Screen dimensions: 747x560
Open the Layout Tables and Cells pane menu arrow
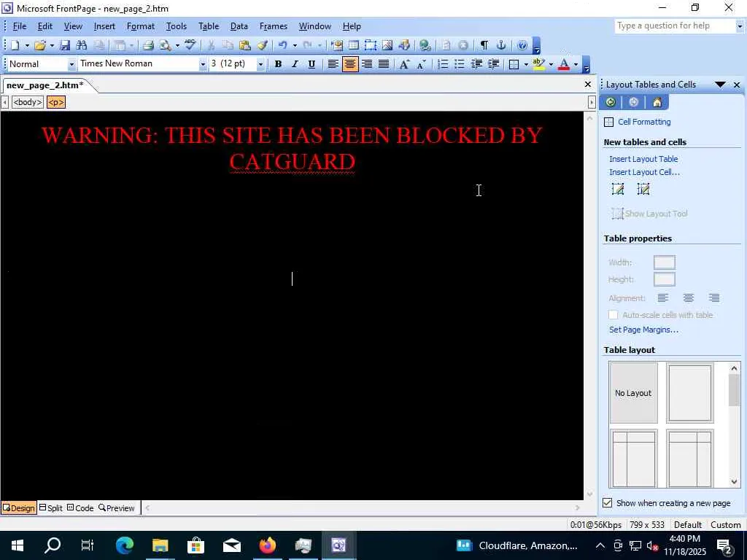(x=720, y=85)
